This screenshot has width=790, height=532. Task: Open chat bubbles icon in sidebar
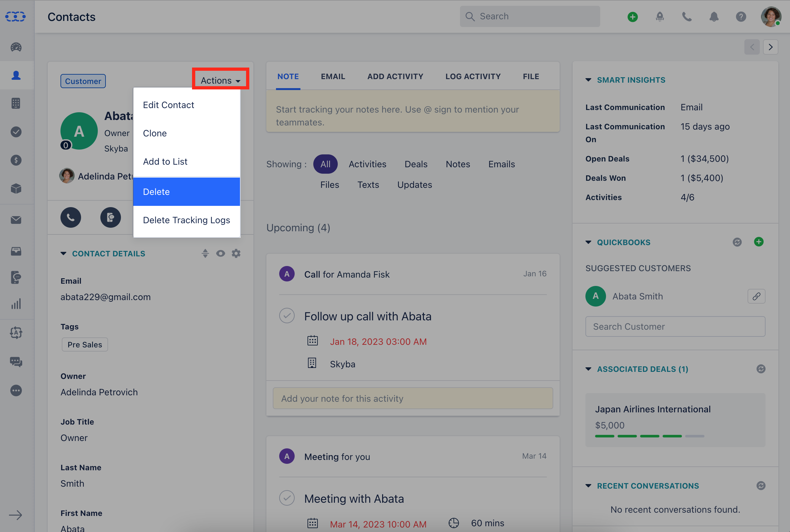click(16, 362)
